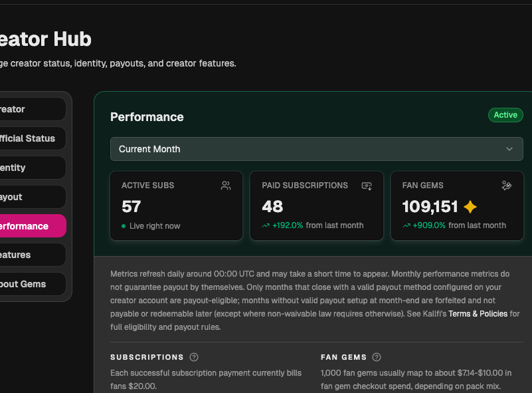Click the Fan Gems hand icon
This screenshot has width=532, height=393.
coord(507,186)
